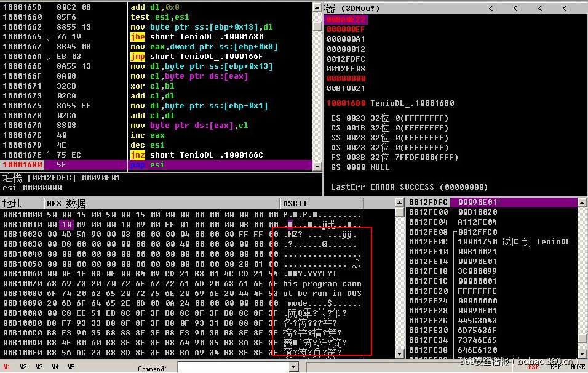Select the test esi,esi instruction
The height and width of the screenshot is (373, 588).
(160, 17)
